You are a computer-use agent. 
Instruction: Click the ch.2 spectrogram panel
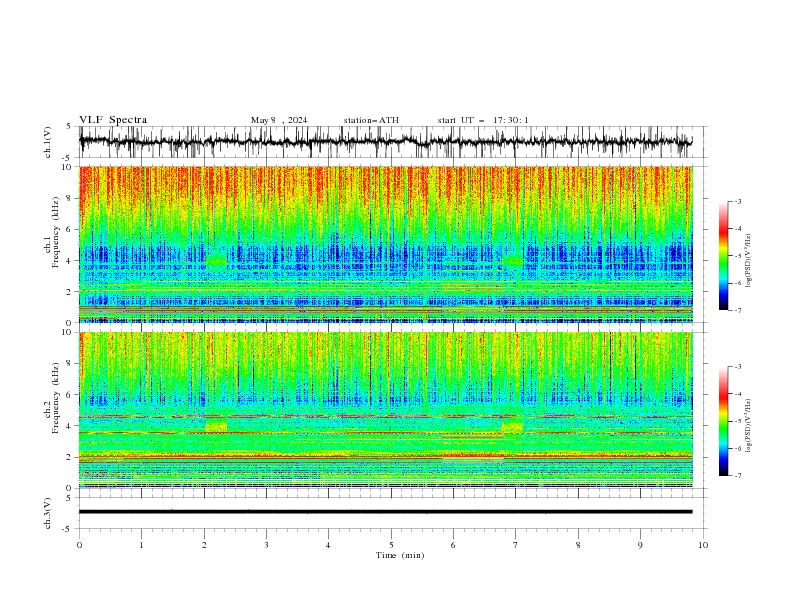tap(386, 410)
